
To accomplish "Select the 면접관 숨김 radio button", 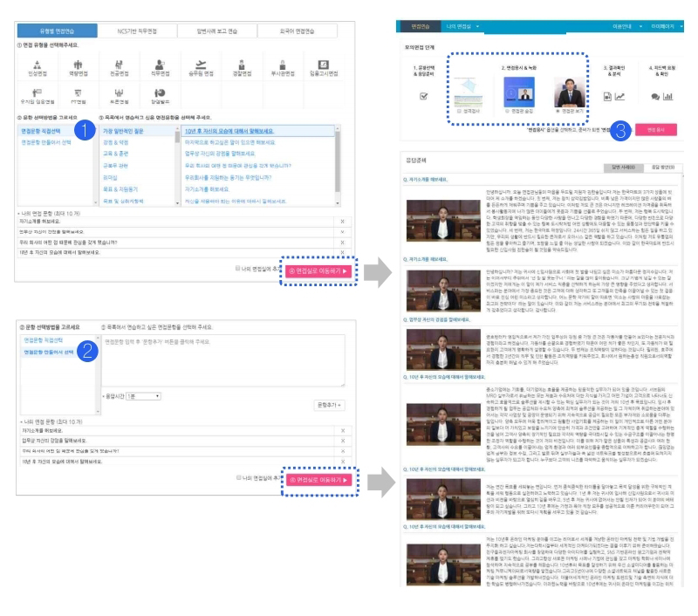I will point(507,112).
